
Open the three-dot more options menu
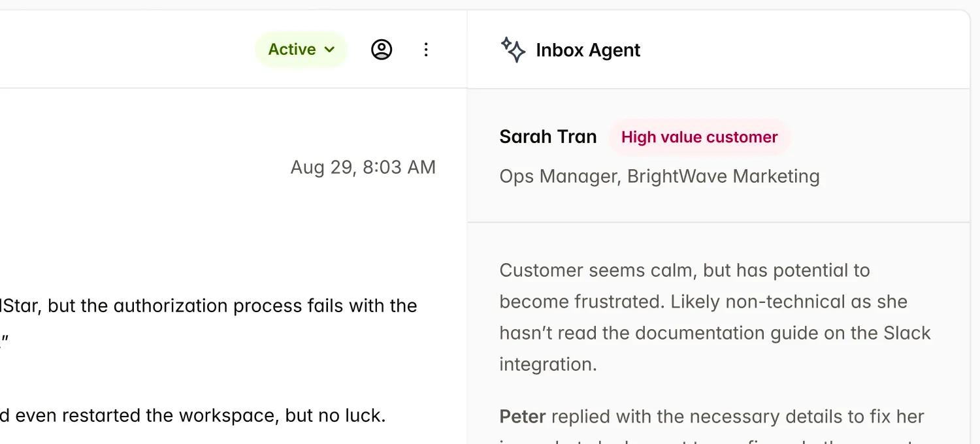[x=426, y=50]
